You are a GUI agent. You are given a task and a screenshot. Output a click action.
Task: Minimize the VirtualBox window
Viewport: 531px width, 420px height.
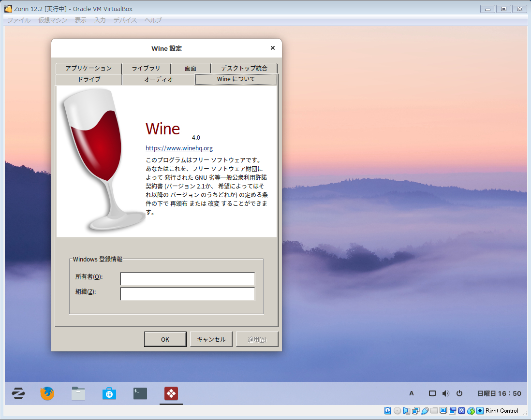coord(487,9)
